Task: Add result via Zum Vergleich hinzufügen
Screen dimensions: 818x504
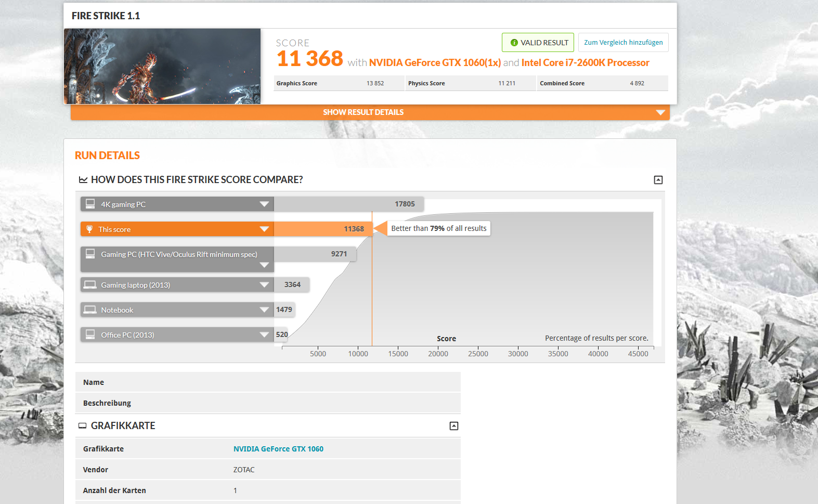Action: [623, 43]
